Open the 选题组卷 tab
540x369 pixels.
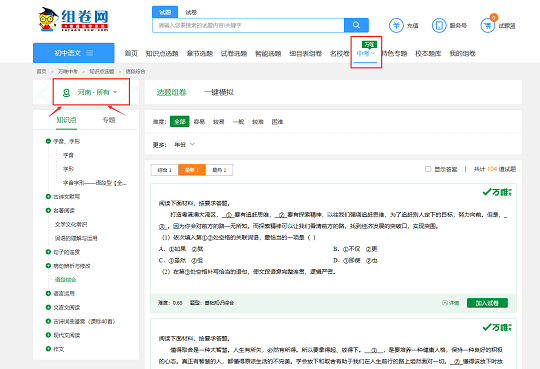point(172,92)
